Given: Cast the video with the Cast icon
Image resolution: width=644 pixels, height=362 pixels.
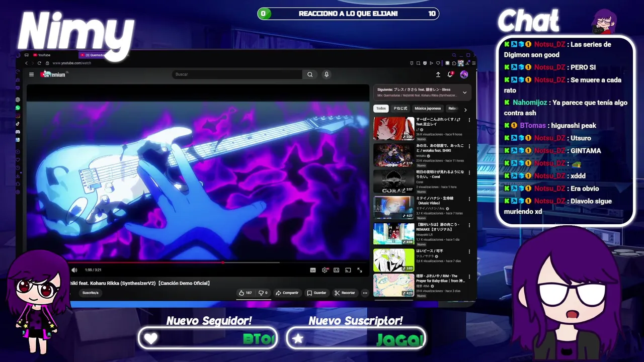Looking at the screenshot, I should [348, 270].
